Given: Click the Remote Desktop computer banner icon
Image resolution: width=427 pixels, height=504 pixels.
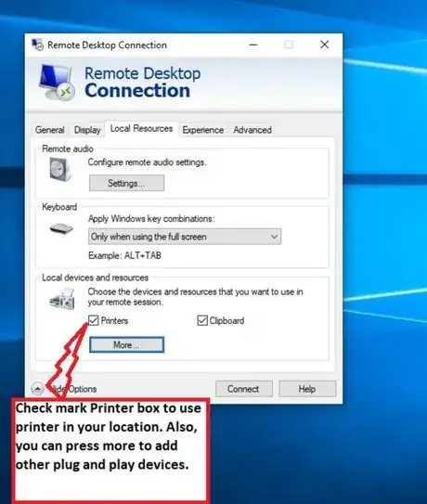Looking at the screenshot, I should [x=57, y=83].
